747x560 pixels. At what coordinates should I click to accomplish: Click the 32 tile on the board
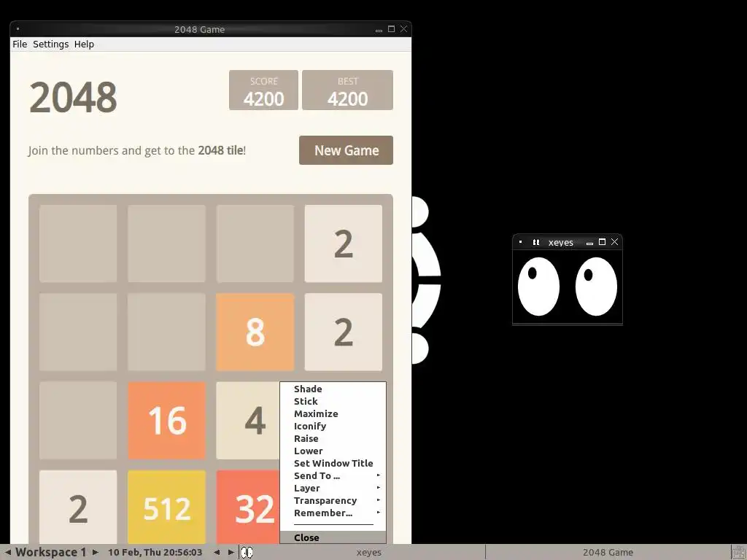point(248,507)
